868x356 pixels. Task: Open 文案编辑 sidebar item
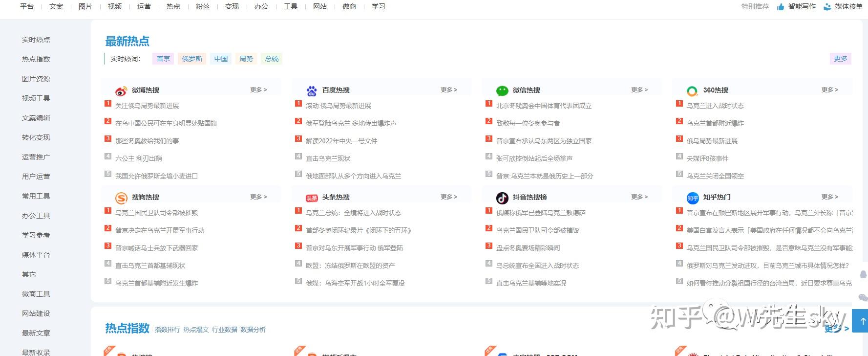[36, 118]
